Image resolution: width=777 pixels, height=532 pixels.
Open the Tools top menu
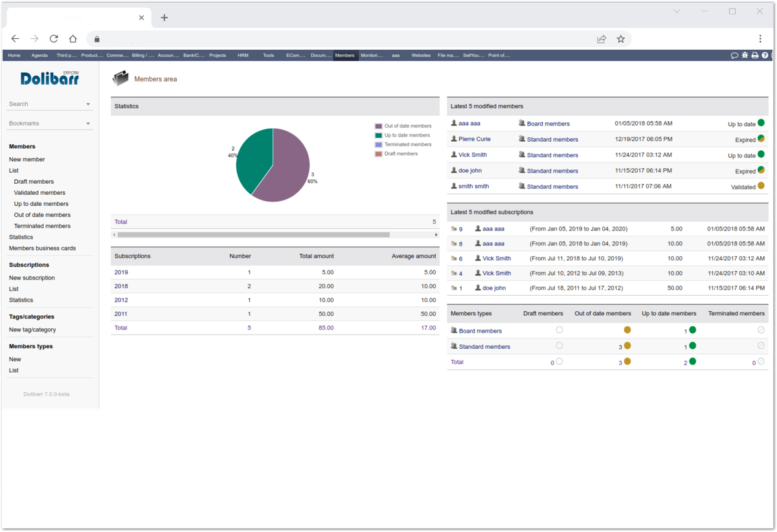(x=269, y=56)
